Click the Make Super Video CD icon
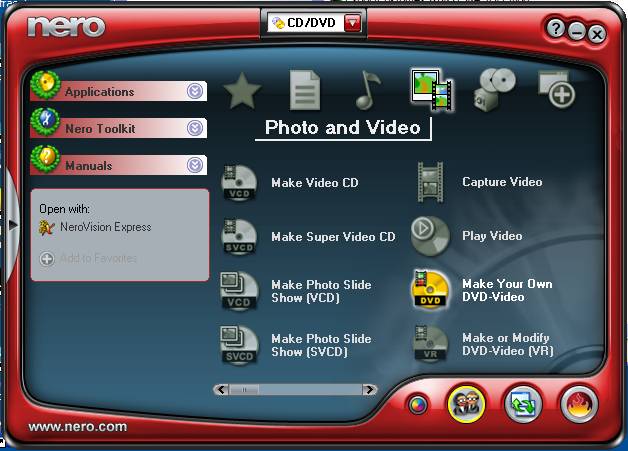628x451 pixels. point(239,237)
